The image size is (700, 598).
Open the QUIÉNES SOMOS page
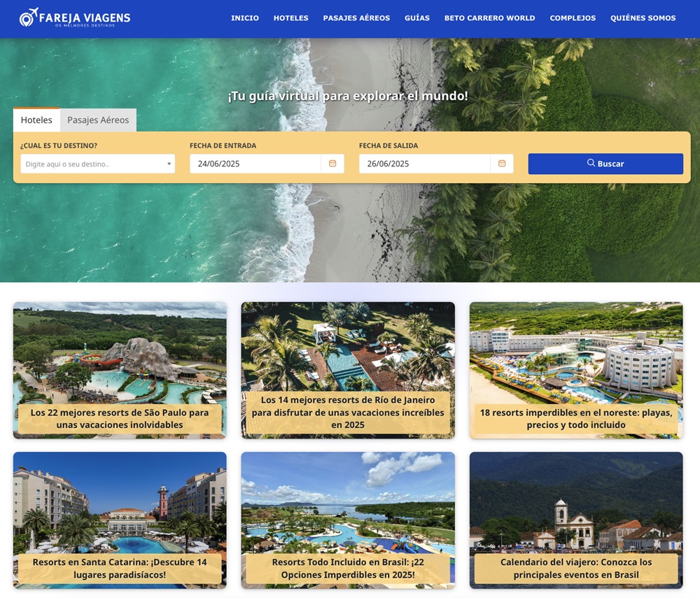643,18
